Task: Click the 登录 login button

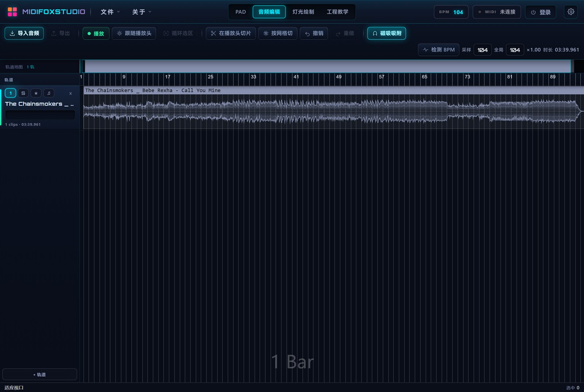Action: 541,12
